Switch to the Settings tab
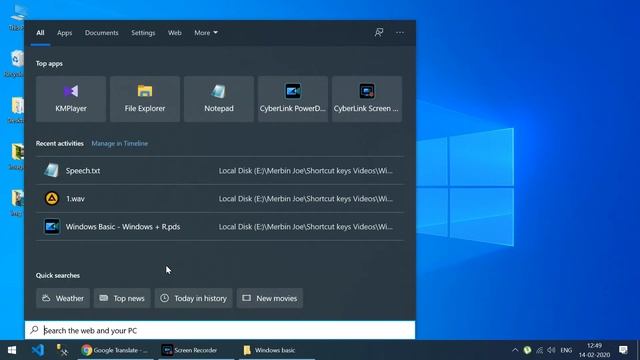The image size is (640, 360). [143, 33]
